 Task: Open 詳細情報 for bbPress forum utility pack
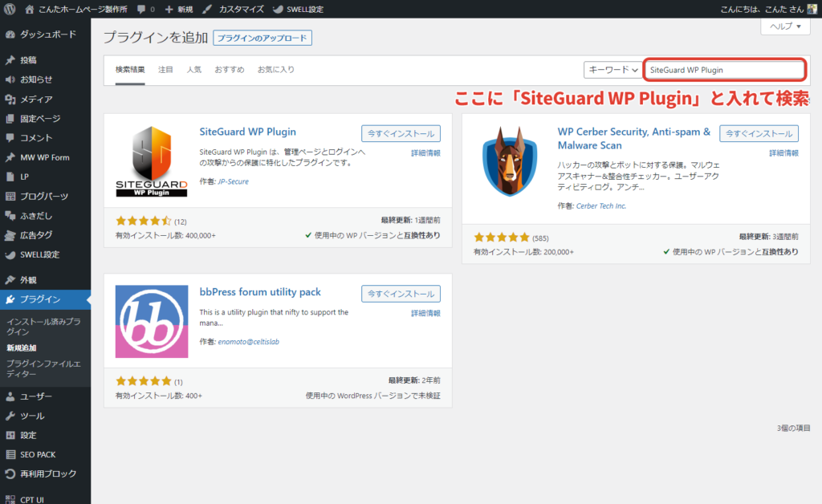pos(425,313)
